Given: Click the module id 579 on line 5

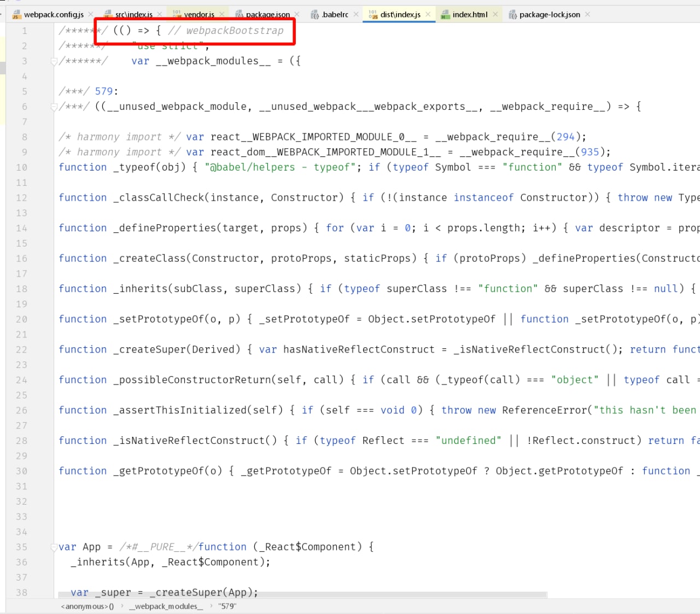Looking at the screenshot, I should point(104,91).
